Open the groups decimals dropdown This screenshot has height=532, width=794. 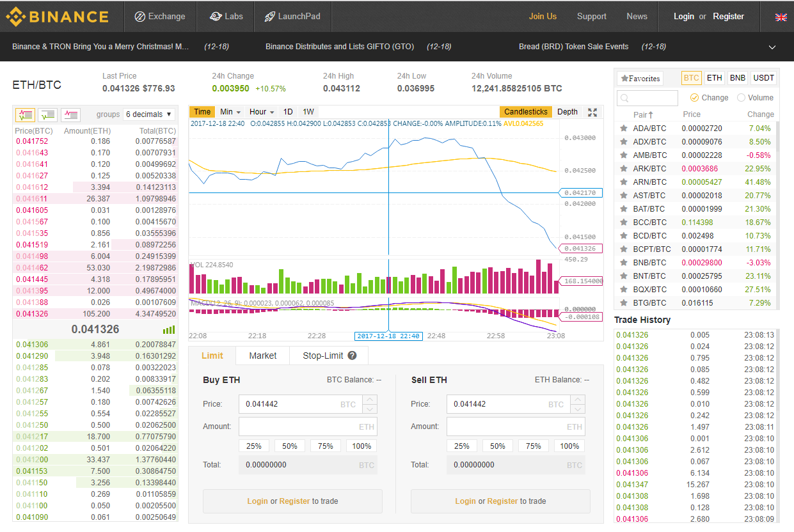[x=149, y=114]
